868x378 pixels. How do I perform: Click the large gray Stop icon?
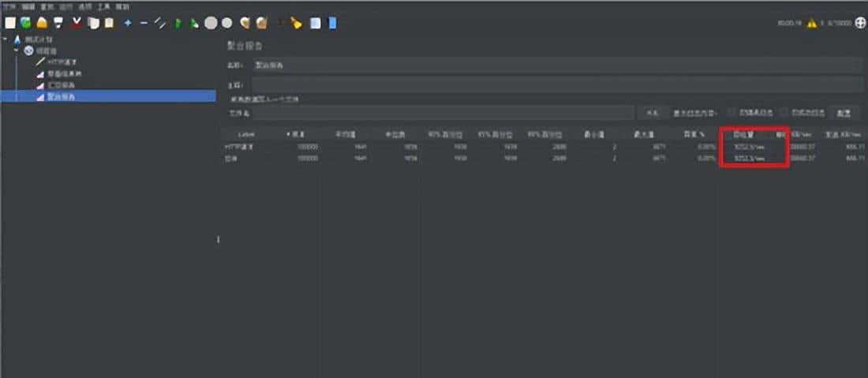(x=211, y=23)
